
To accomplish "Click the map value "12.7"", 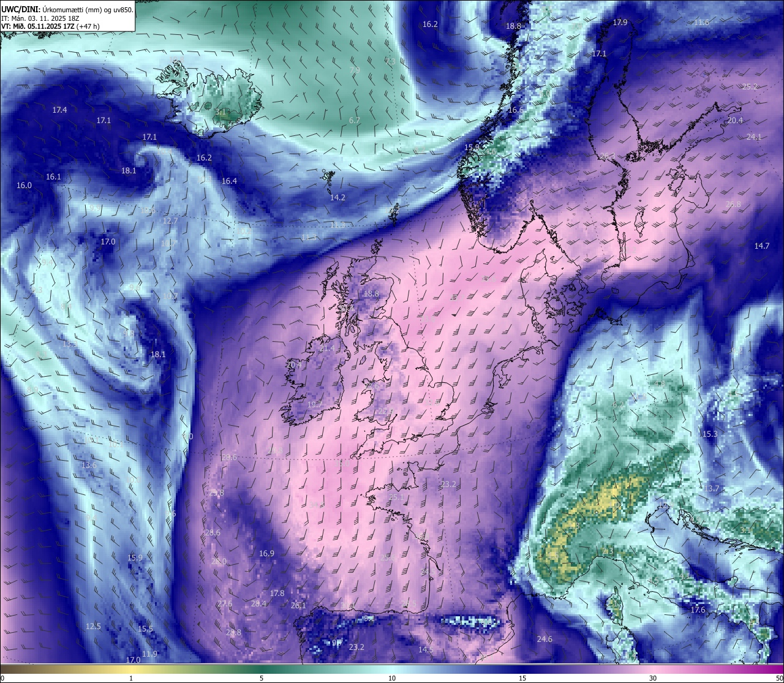I will (x=170, y=221).
